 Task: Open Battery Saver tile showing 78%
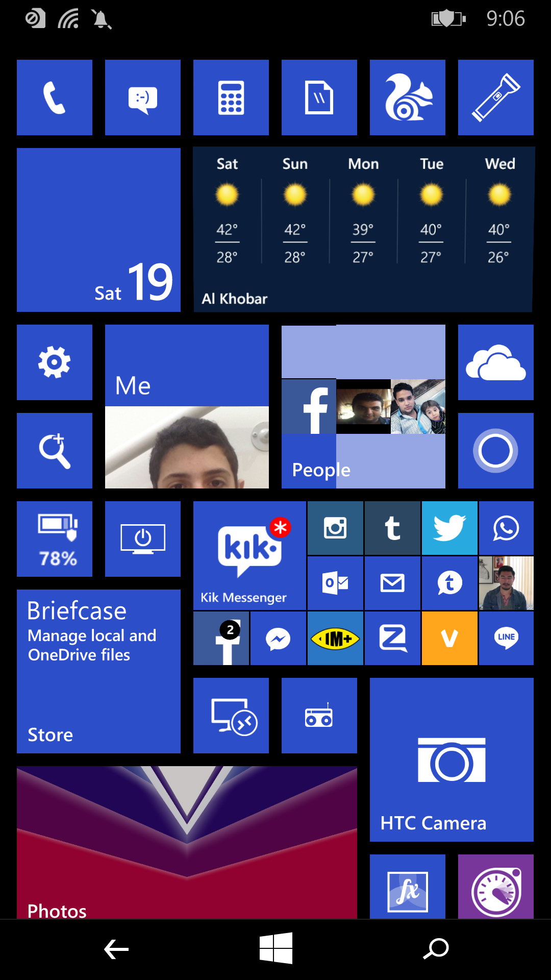click(55, 539)
